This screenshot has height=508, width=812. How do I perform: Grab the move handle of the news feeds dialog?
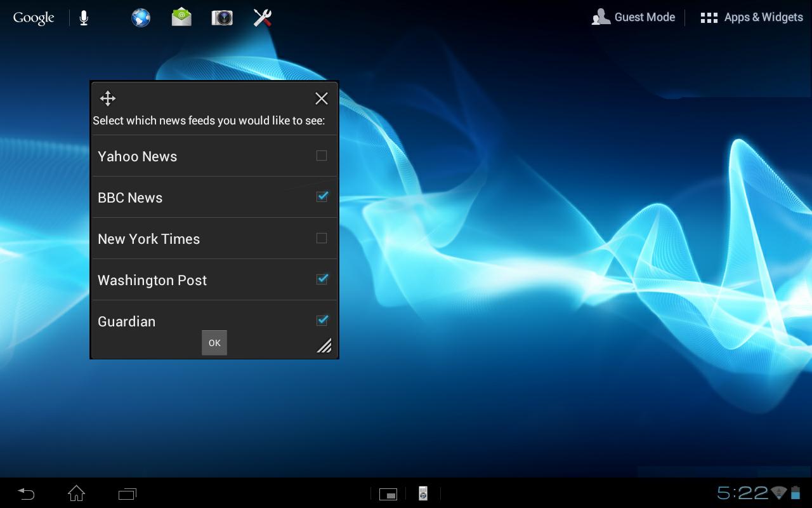point(108,98)
